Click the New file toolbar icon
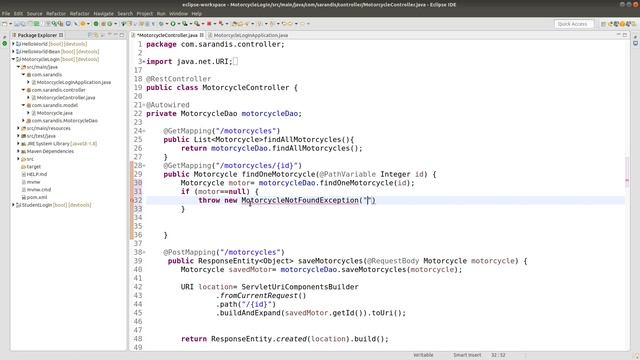 click(4, 24)
